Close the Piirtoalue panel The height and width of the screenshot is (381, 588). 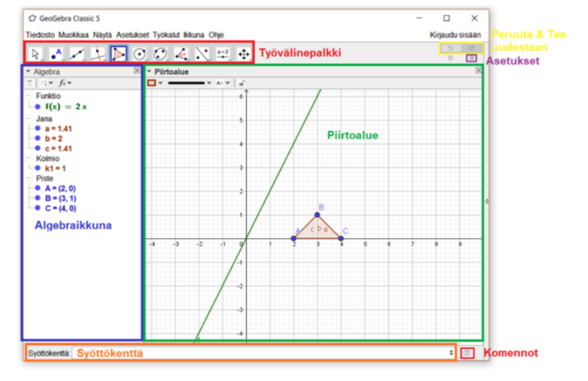(x=478, y=70)
